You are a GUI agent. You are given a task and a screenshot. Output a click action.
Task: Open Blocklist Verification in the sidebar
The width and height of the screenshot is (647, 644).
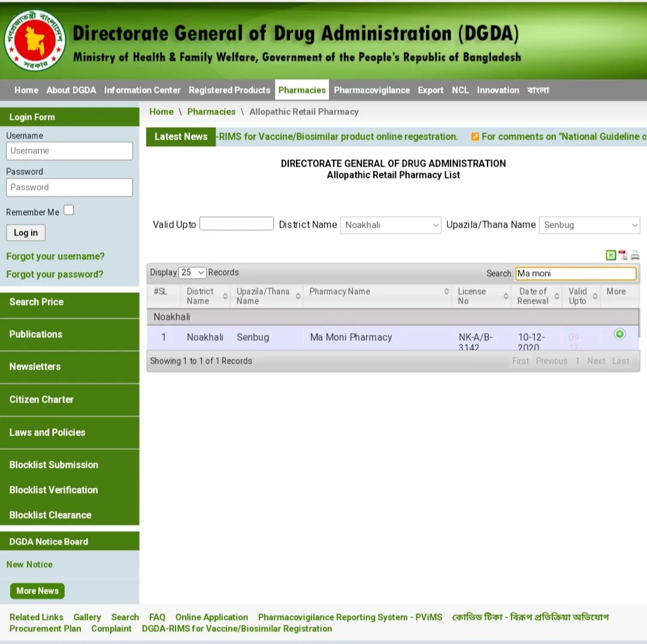click(x=69, y=489)
